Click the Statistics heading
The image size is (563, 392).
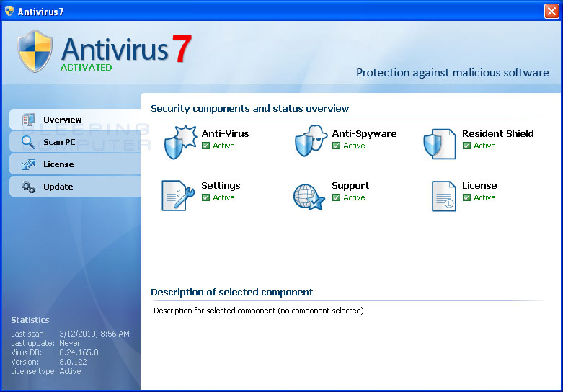click(x=30, y=320)
